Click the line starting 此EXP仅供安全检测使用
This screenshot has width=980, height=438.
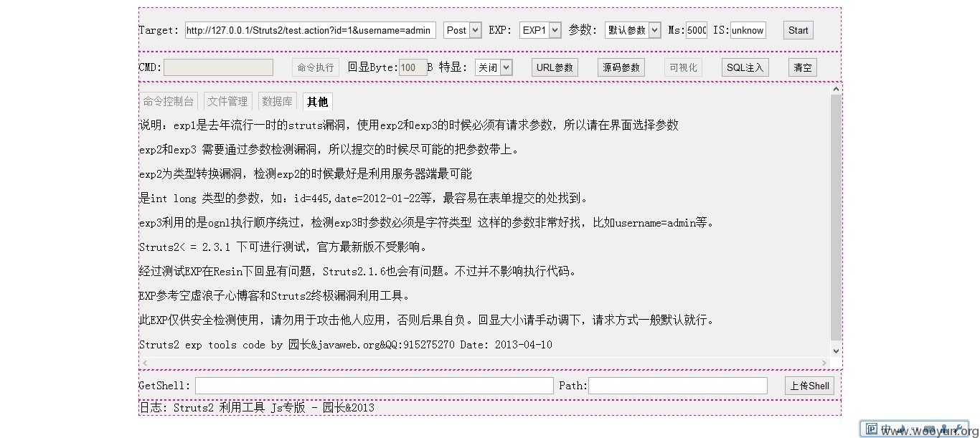(x=428, y=320)
